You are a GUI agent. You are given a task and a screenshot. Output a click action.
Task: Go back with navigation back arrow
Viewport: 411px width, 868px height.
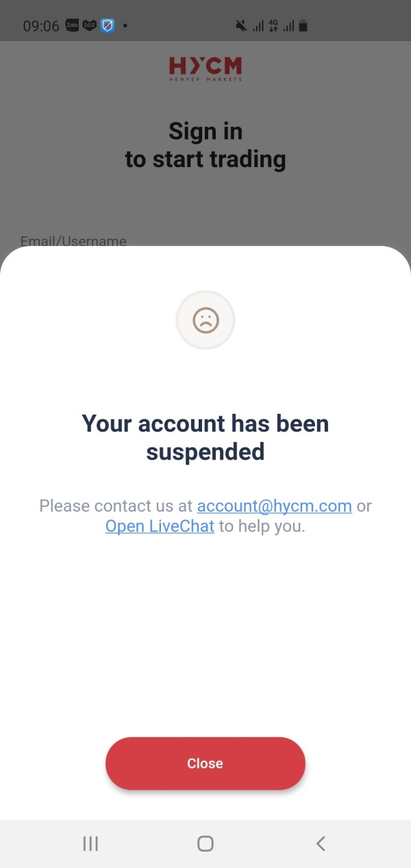(321, 843)
